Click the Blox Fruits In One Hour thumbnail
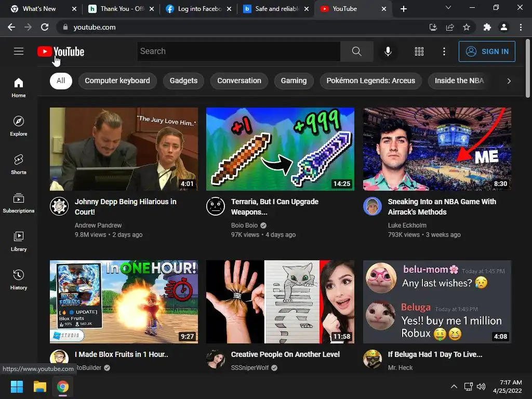The width and height of the screenshot is (532, 399). click(x=124, y=302)
